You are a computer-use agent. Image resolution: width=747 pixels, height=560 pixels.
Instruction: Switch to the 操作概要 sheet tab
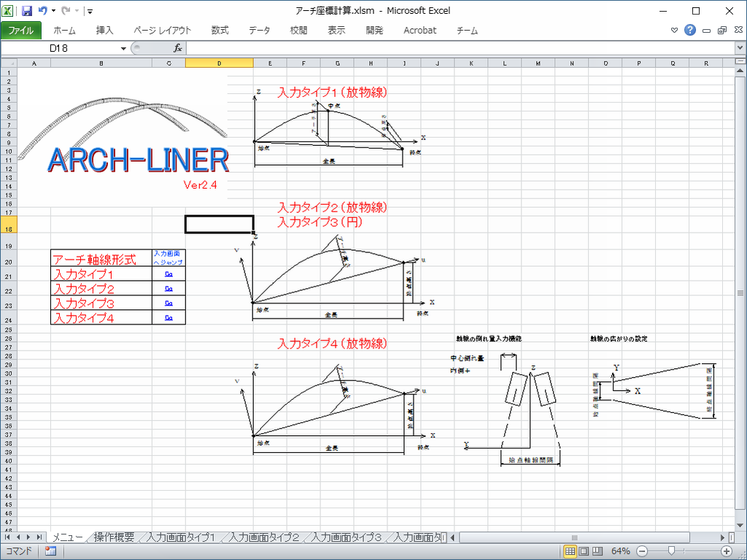[x=114, y=537]
